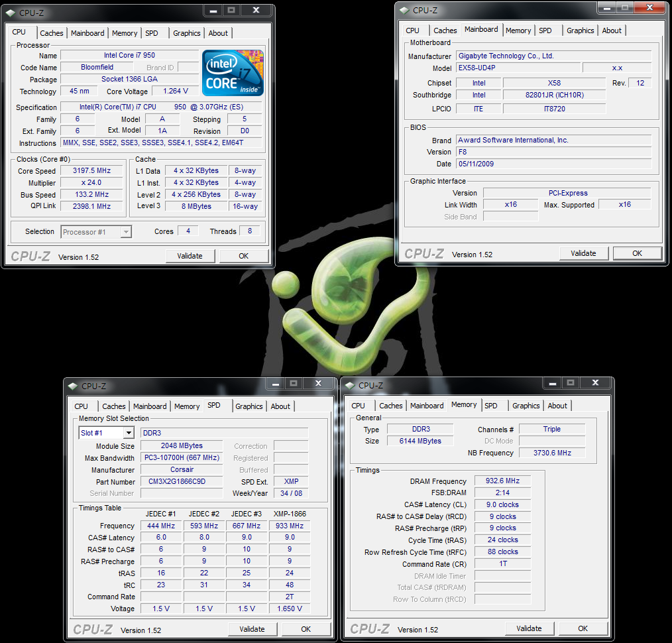The image size is (672, 643).
Task: Open About tab in the Mainboard window
Action: [612, 30]
